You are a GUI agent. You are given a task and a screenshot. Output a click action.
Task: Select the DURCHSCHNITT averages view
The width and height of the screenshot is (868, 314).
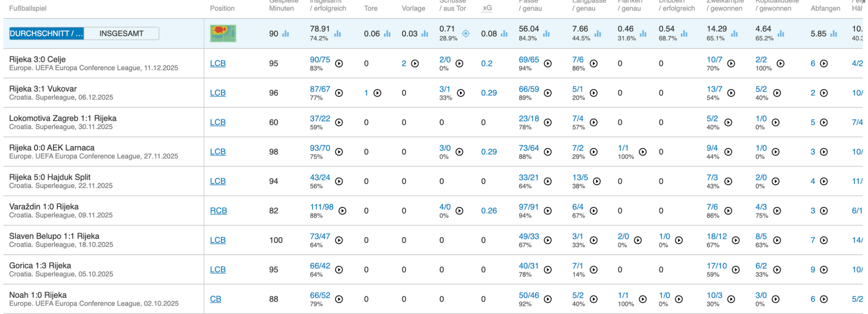pos(46,34)
